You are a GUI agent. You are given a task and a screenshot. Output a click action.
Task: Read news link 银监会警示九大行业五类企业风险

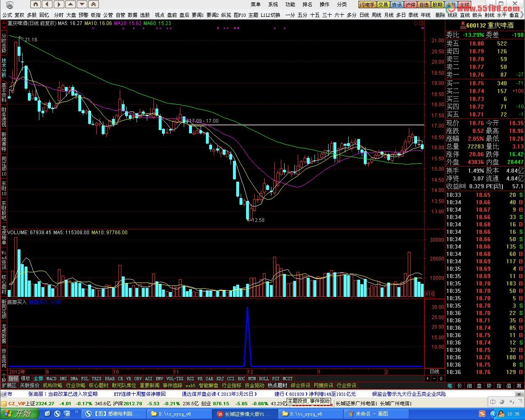coord(409,394)
